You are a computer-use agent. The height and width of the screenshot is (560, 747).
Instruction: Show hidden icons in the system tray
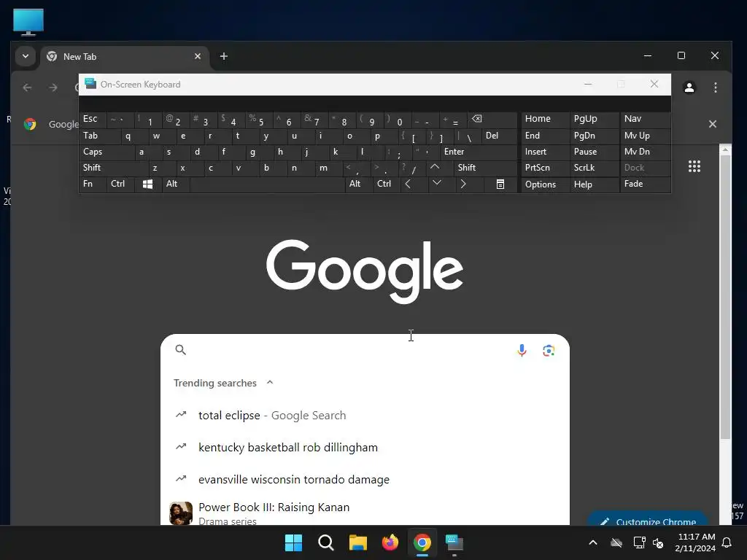592,542
